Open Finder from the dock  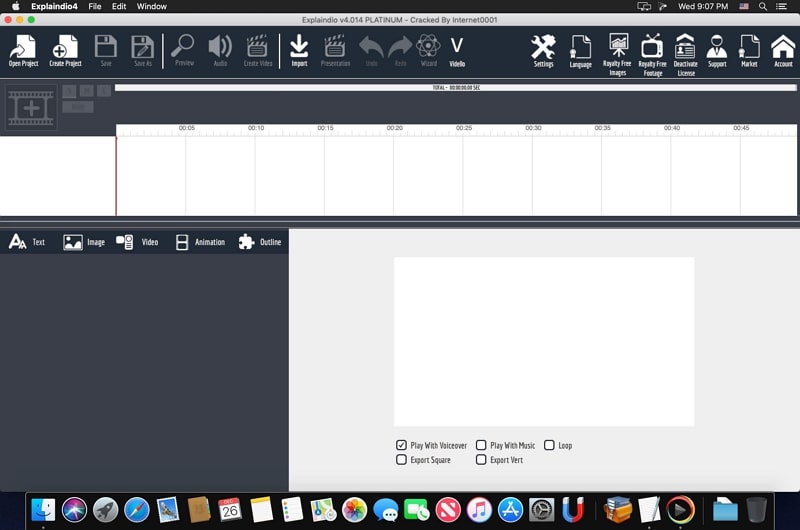tap(43, 510)
